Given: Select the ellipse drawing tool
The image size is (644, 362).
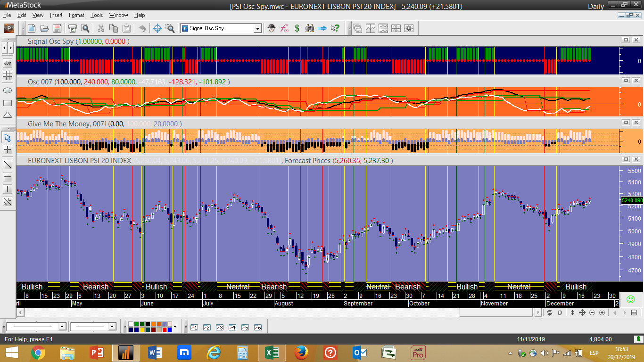Looking at the screenshot, I should [8, 90].
